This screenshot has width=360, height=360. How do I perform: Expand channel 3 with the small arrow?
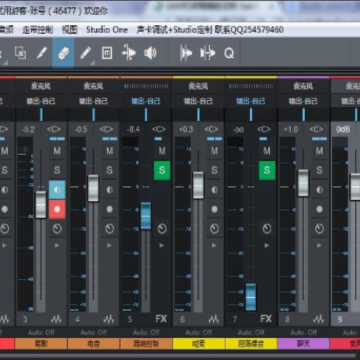57,245
